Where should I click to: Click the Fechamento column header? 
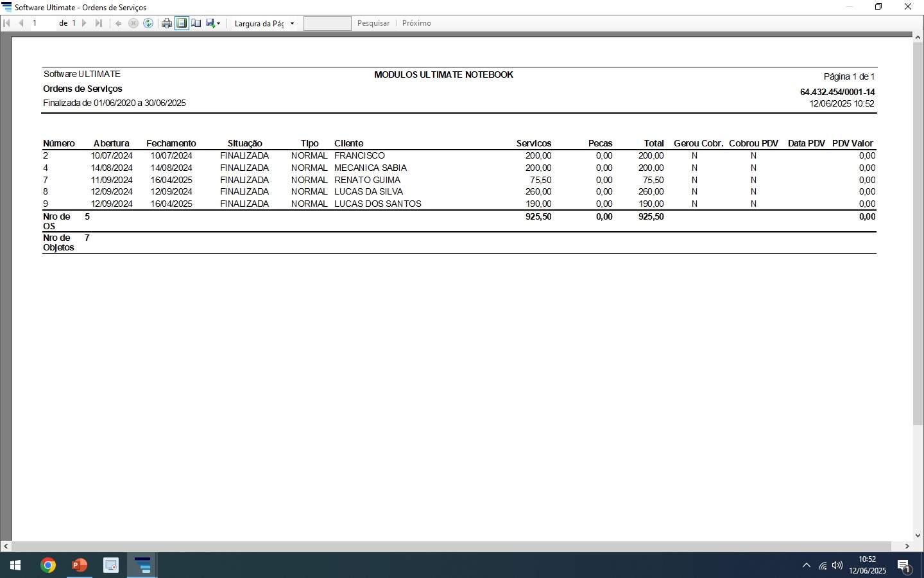pos(171,143)
